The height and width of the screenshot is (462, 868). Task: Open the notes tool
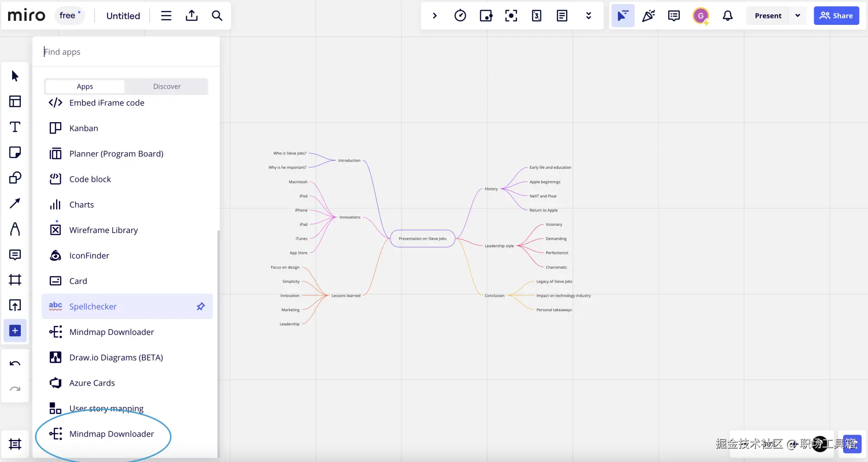tap(562, 16)
